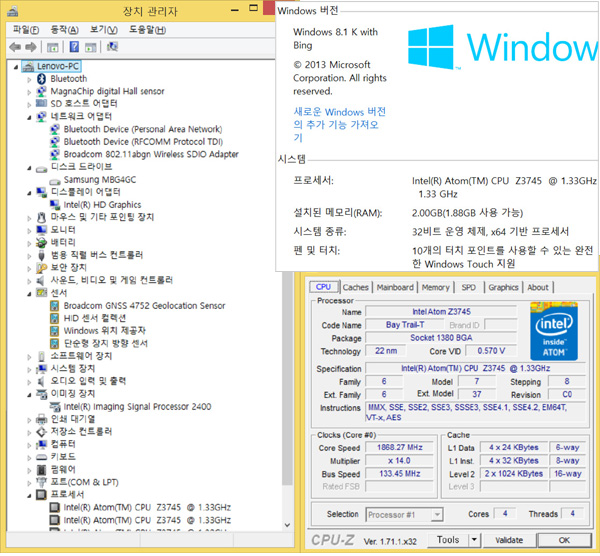Image resolution: width=600 pixels, height=556 pixels.
Task: Select the Broadcom 802.11abgn Wireless SDIO Adapter
Action: pyautogui.click(x=150, y=154)
